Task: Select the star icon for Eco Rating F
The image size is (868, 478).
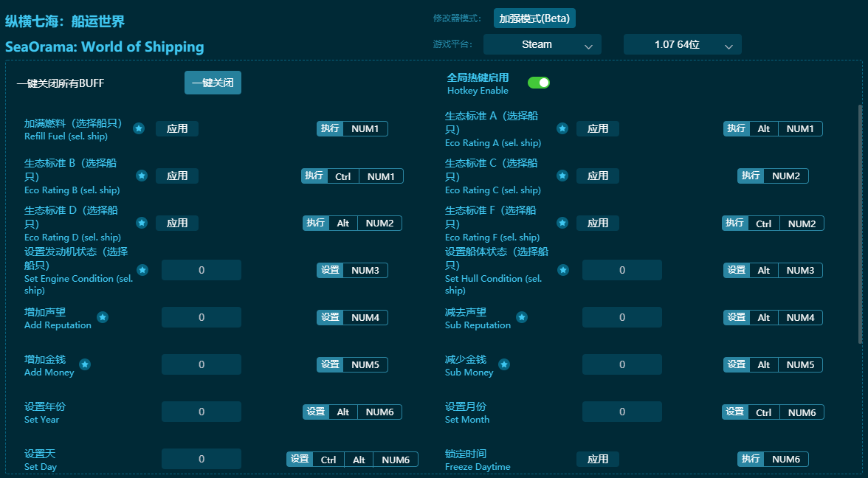Action: (x=562, y=223)
